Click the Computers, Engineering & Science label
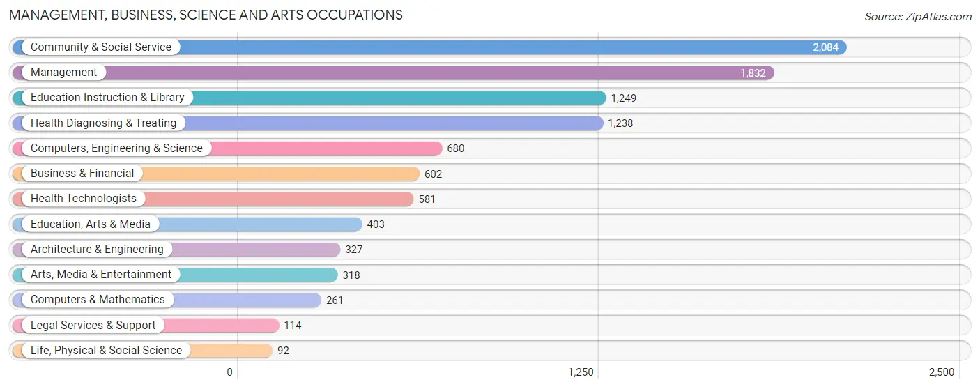 click(116, 148)
